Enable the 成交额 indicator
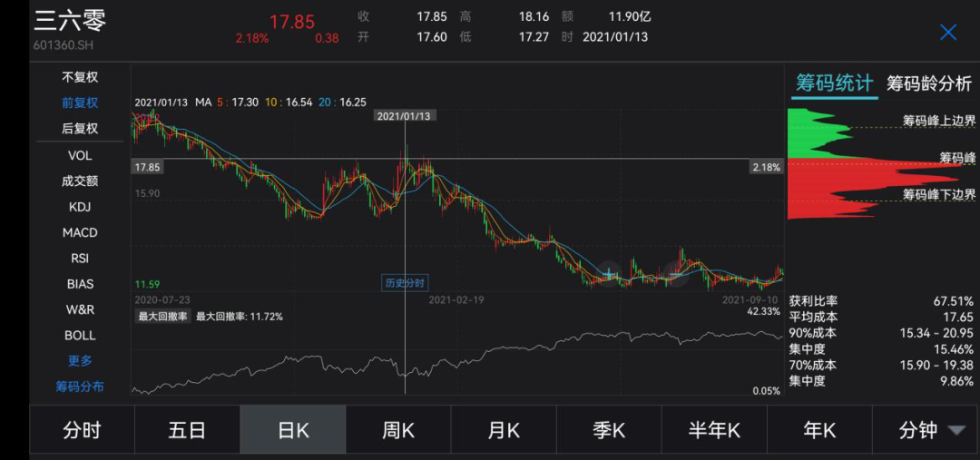This screenshot has width=980, height=460. pos(80,181)
